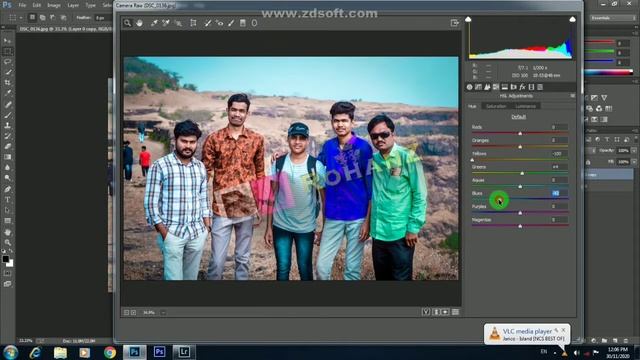
Task: Open HSL Adjustments panel options menu
Action: [x=573, y=96]
